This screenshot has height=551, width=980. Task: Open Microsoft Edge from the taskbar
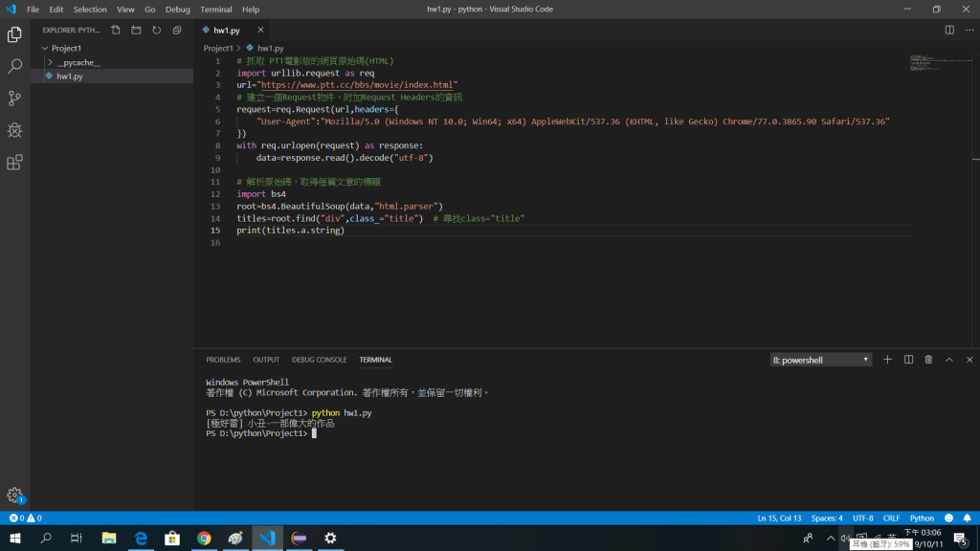141,538
